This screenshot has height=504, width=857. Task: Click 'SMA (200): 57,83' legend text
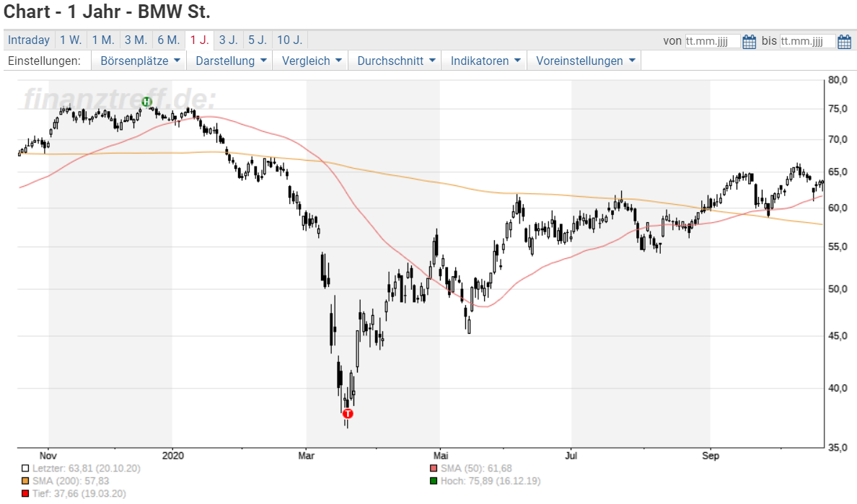pyautogui.click(x=71, y=481)
